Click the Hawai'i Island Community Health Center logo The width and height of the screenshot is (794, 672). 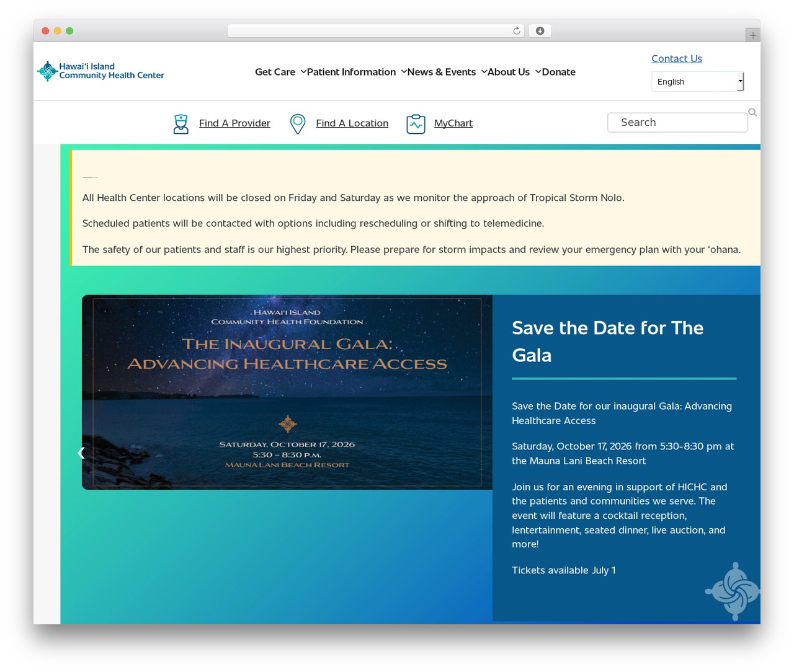click(100, 71)
